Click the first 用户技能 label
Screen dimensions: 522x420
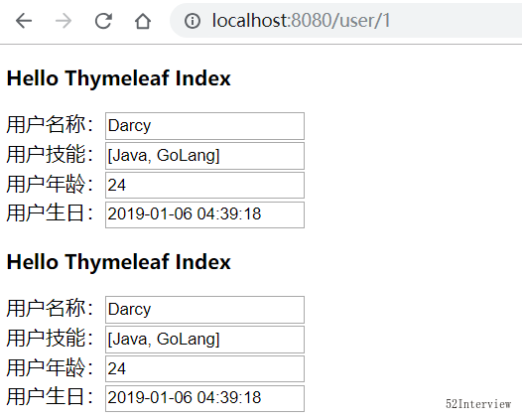(x=50, y=154)
